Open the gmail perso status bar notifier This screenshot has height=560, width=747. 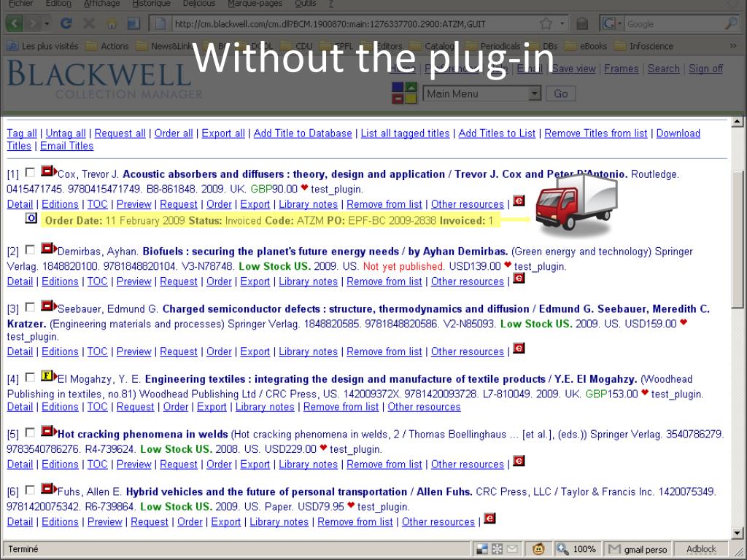coord(639,549)
